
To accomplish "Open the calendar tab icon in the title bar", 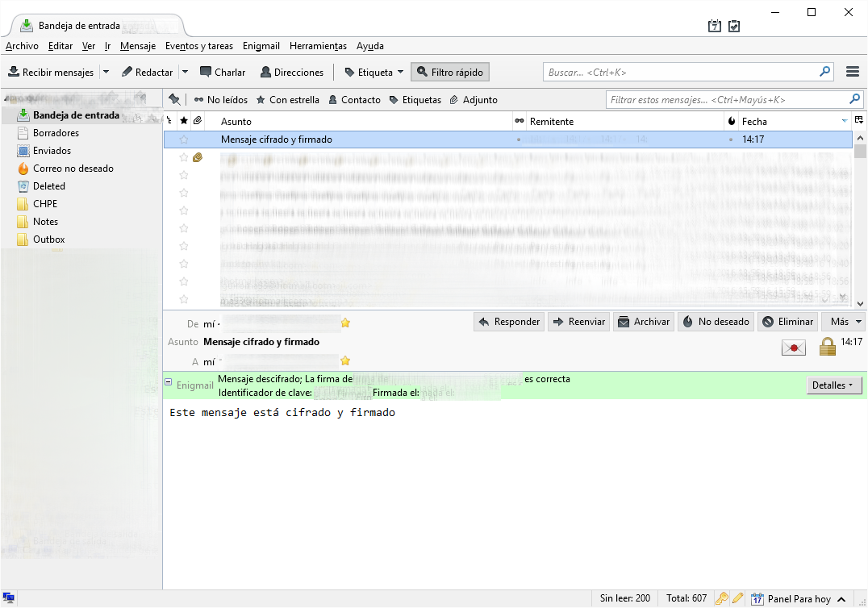I will [x=714, y=26].
